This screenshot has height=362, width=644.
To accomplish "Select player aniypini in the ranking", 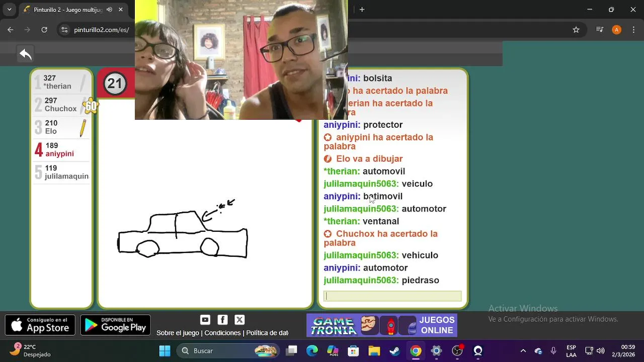I will click(61, 150).
